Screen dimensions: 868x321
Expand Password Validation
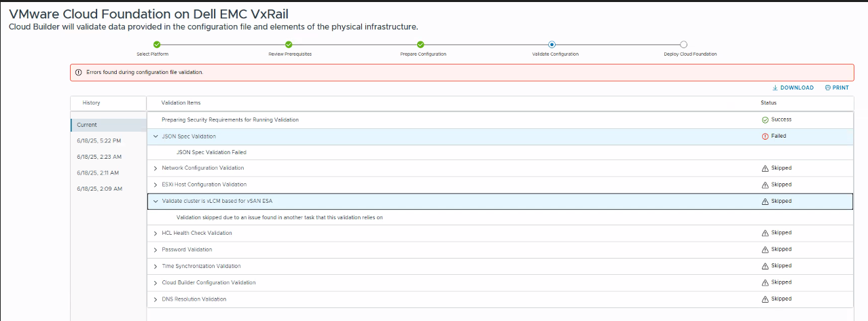[155, 250]
